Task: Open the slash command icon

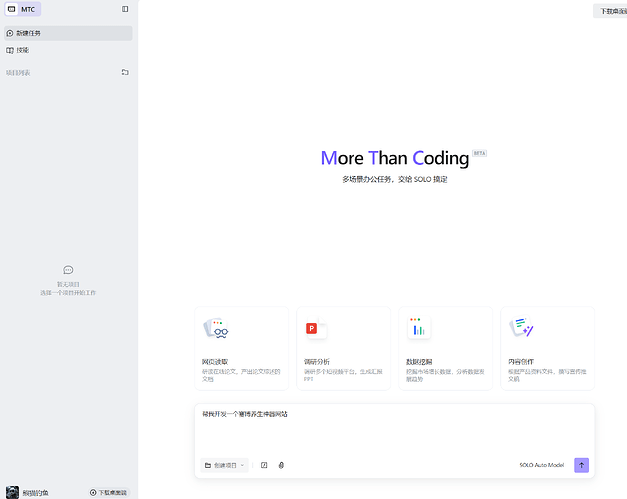Action: tap(264, 465)
